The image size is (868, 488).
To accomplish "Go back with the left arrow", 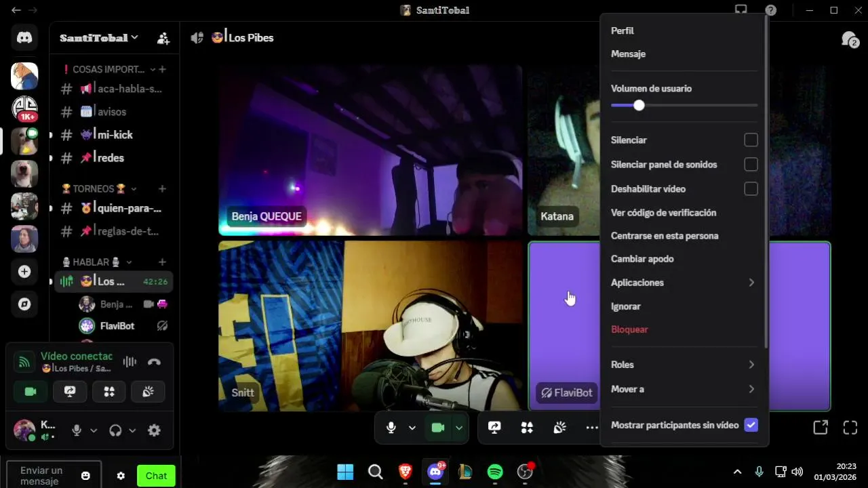I will [x=16, y=10].
